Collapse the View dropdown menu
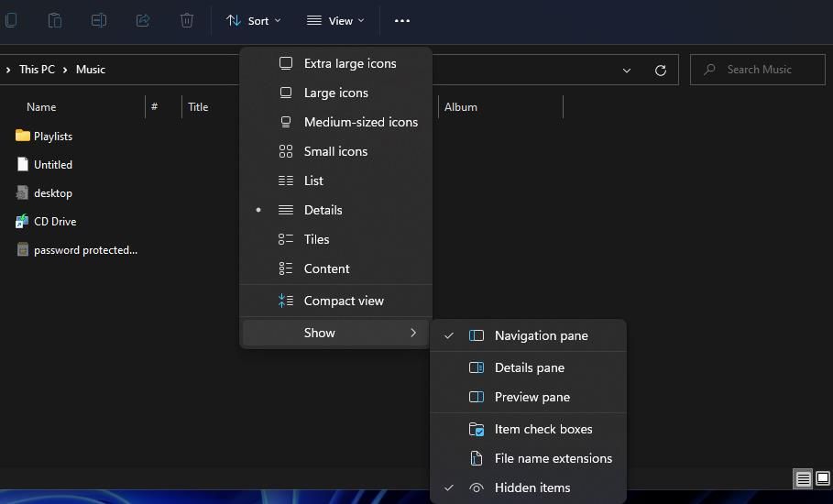The image size is (833, 504). tap(334, 20)
